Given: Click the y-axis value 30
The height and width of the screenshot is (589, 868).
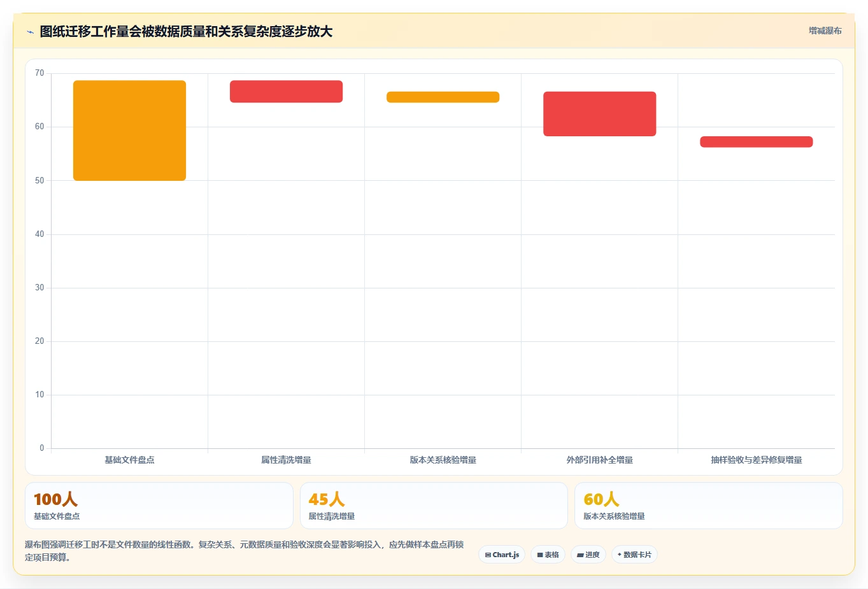Looking at the screenshot, I should (x=39, y=287).
